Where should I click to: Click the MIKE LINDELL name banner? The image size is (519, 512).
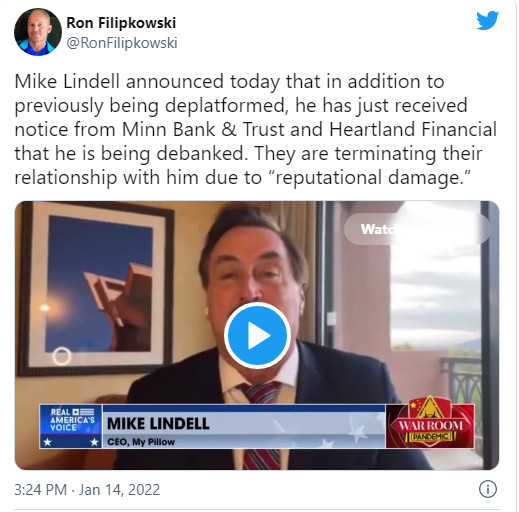coord(244,423)
